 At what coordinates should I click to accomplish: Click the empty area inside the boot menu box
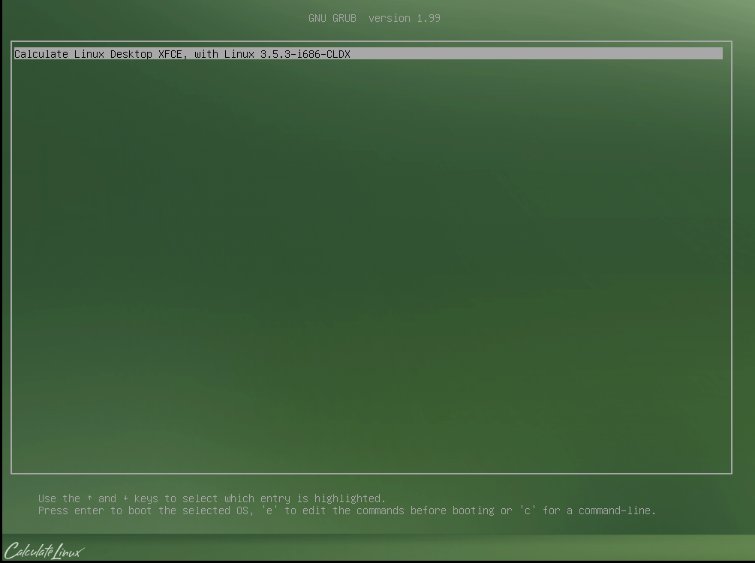click(371, 265)
